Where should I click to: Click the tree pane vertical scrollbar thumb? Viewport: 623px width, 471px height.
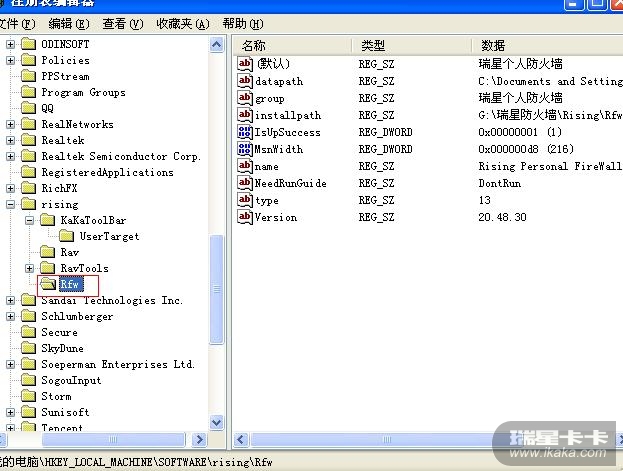point(217,289)
